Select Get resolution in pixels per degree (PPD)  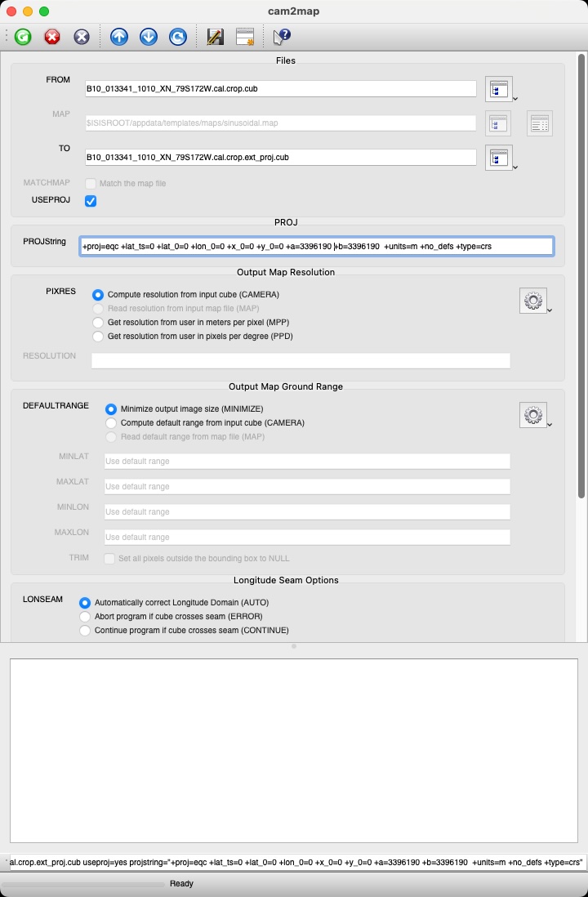[99, 336]
